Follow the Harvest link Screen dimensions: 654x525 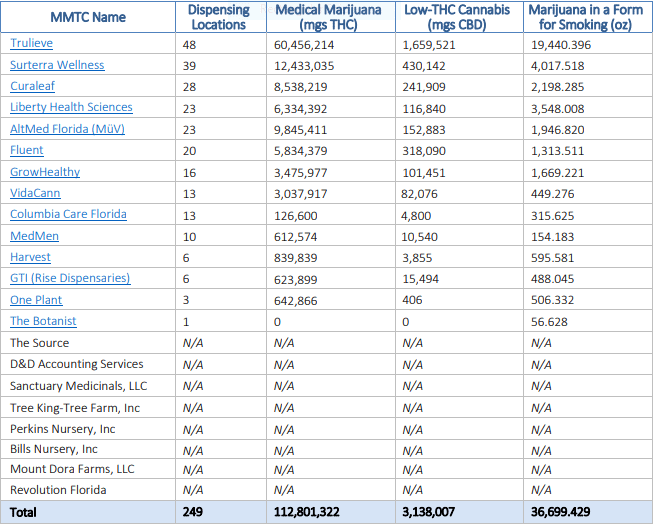[x=30, y=257]
